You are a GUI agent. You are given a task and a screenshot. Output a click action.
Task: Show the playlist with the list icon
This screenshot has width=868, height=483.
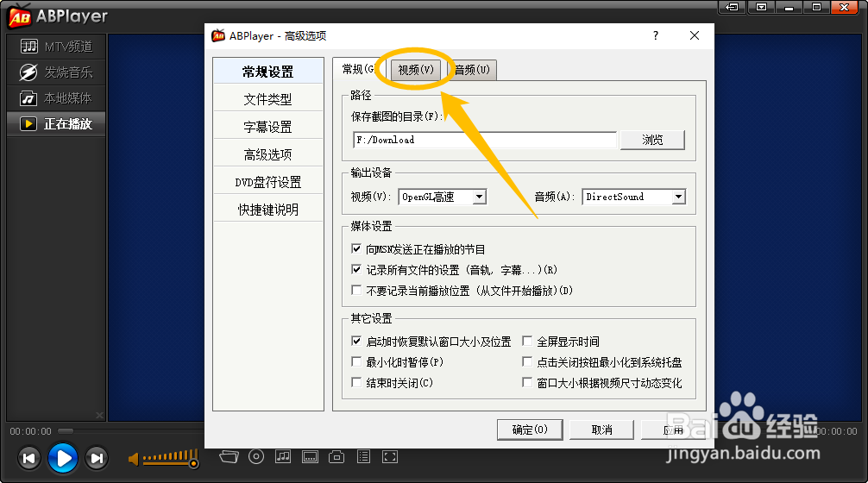click(364, 456)
